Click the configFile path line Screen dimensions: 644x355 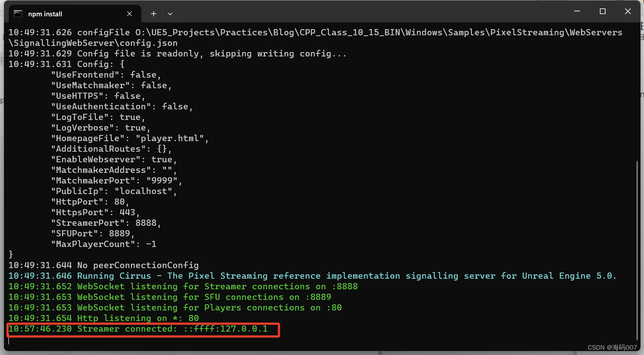click(315, 37)
